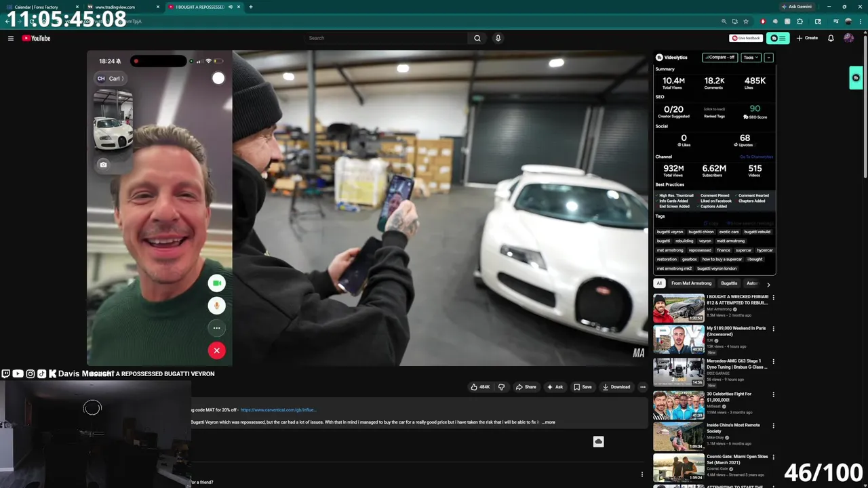
Task: Select the From Mat Armstrong chip
Action: click(691, 283)
